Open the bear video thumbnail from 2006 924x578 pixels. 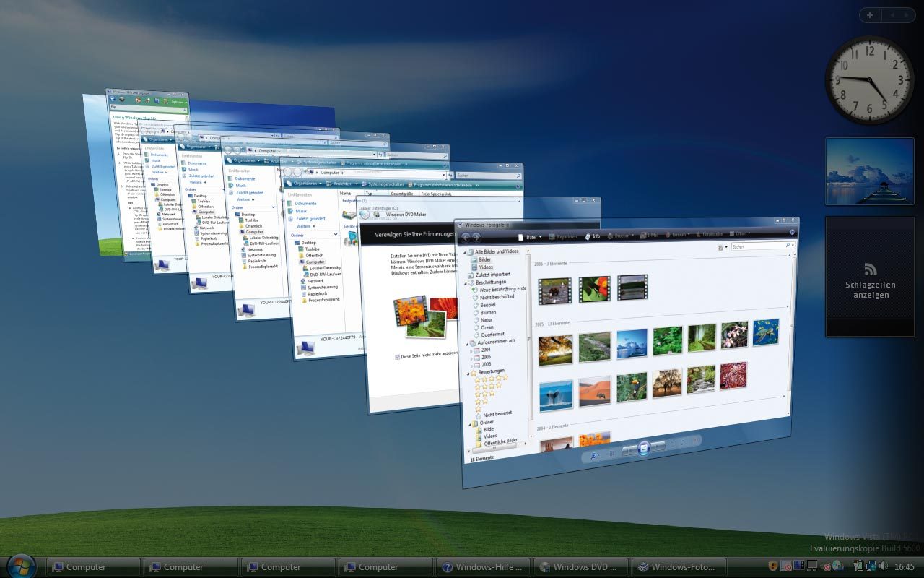[x=554, y=290]
